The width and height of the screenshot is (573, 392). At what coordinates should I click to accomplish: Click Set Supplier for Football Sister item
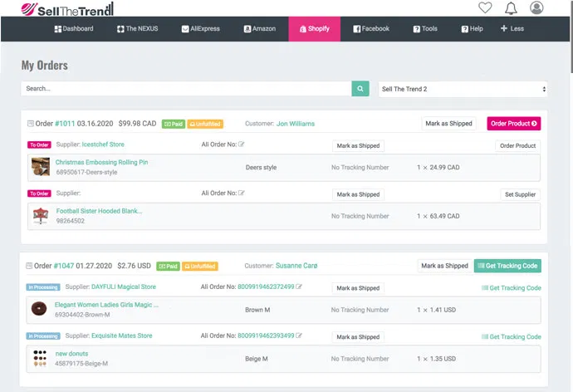coord(521,194)
